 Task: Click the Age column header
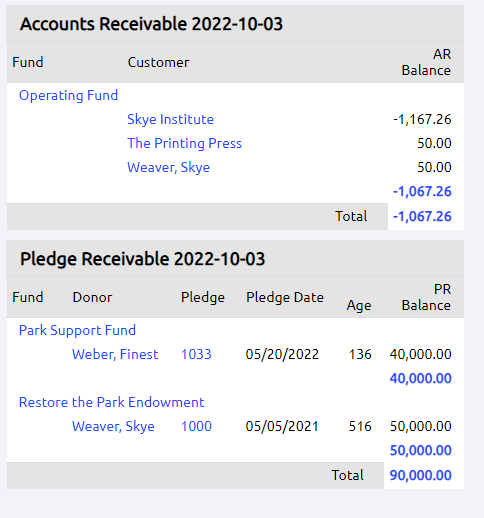[359, 306]
